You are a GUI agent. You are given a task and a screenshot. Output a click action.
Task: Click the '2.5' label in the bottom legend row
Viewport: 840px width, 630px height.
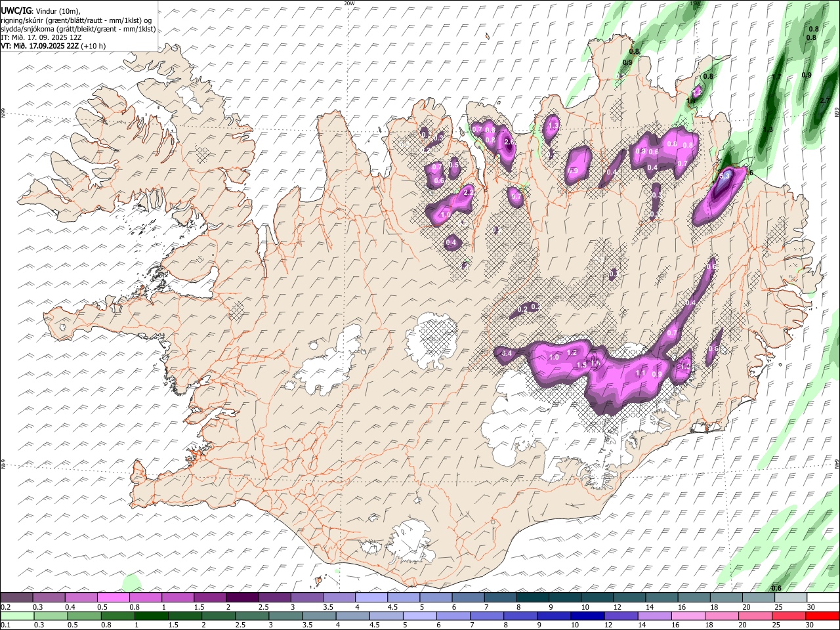tap(241, 625)
